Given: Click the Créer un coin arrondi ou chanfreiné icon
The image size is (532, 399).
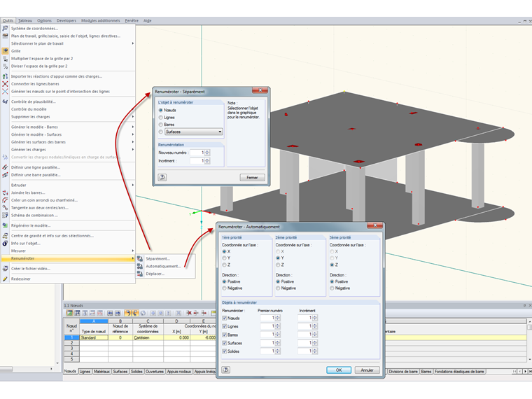Looking at the screenshot, I should click(x=5, y=200).
